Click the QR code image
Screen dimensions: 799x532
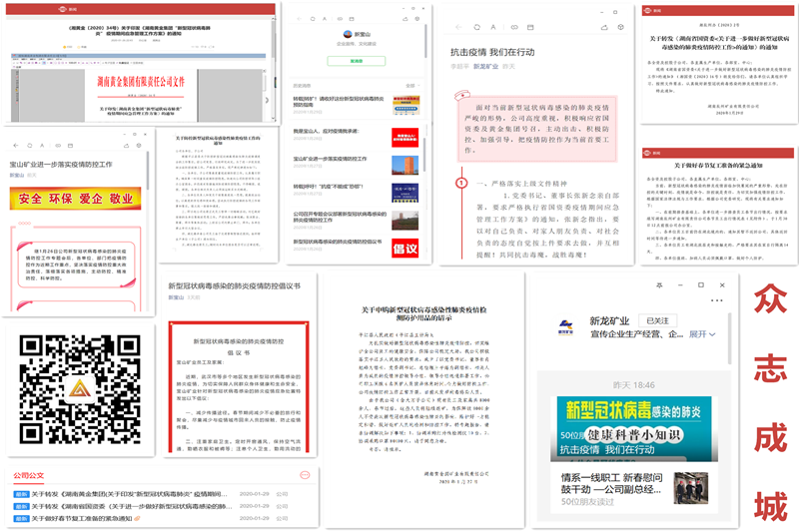pos(80,389)
